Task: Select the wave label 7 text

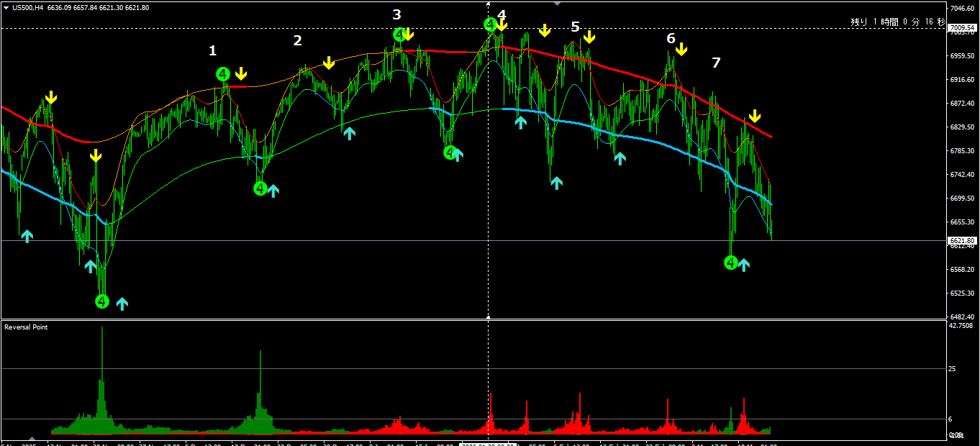Action: (715, 63)
